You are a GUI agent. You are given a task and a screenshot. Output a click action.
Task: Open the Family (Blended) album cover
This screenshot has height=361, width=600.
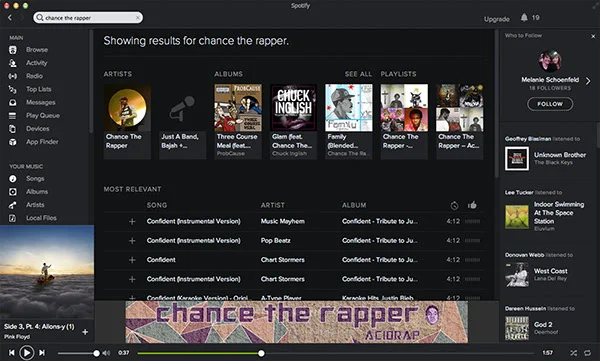(349, 108)
